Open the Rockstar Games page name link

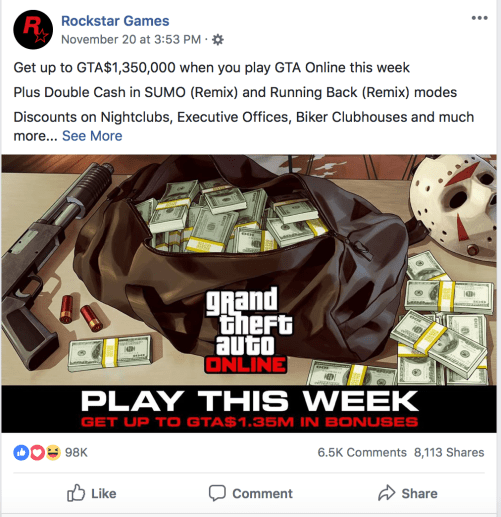[115, 21]
